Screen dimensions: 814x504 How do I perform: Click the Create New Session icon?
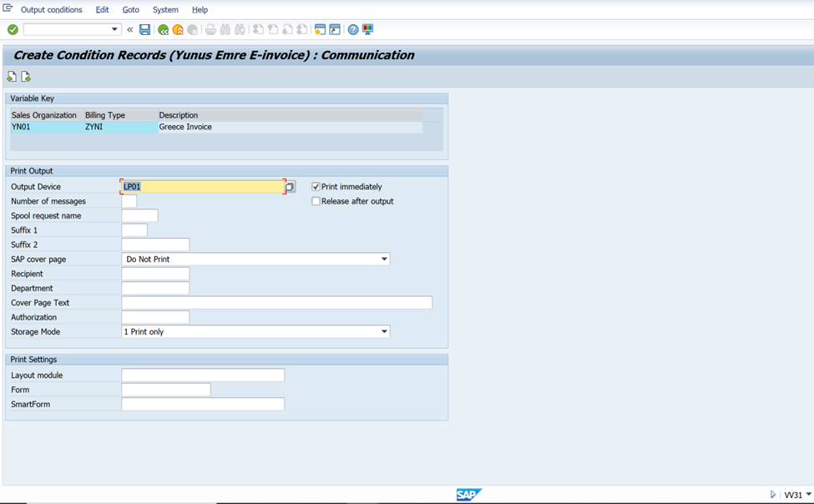pos(321,29)
